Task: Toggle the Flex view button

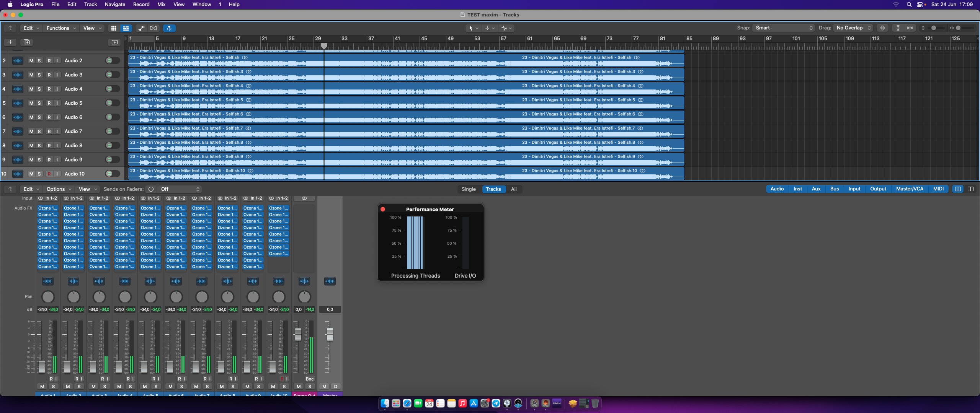Action: tap(154, 28)
